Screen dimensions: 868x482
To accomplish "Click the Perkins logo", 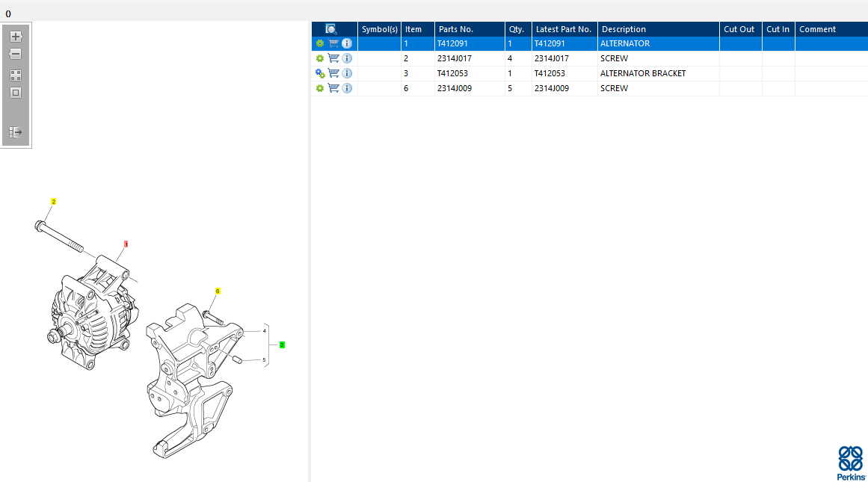I will (851, 463).
